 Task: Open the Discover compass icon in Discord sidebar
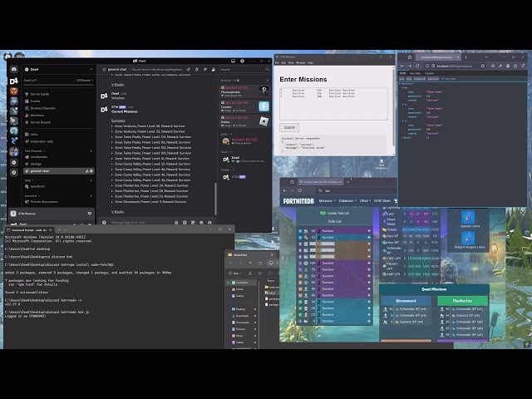coord(13,172)
